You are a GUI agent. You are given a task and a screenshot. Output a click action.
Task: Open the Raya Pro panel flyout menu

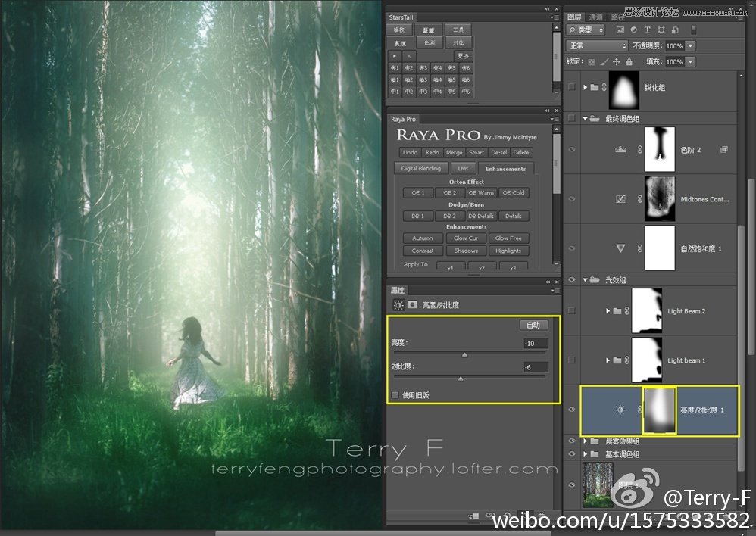pos(555,119)
